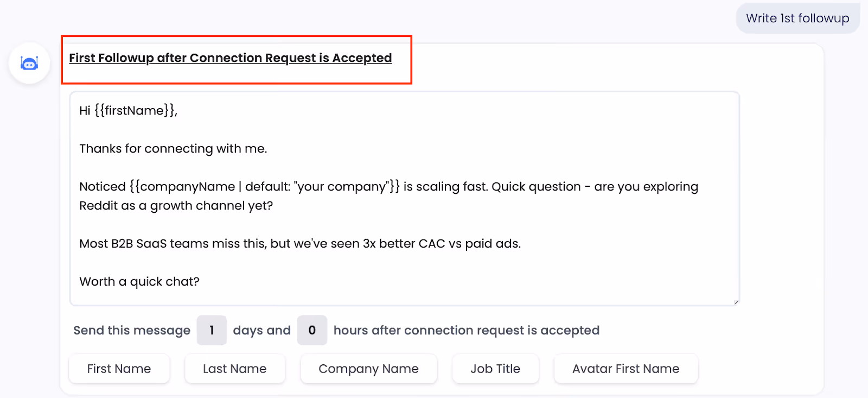868x398 pixels.
Task: Open 'First Followup after Connection Request is Accepted' heading
Action: click(x=230, y=58)
